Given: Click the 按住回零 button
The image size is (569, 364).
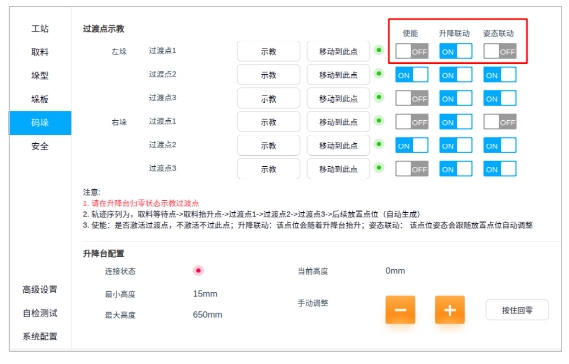Looking at the screenshot, I should coord(517,310).
